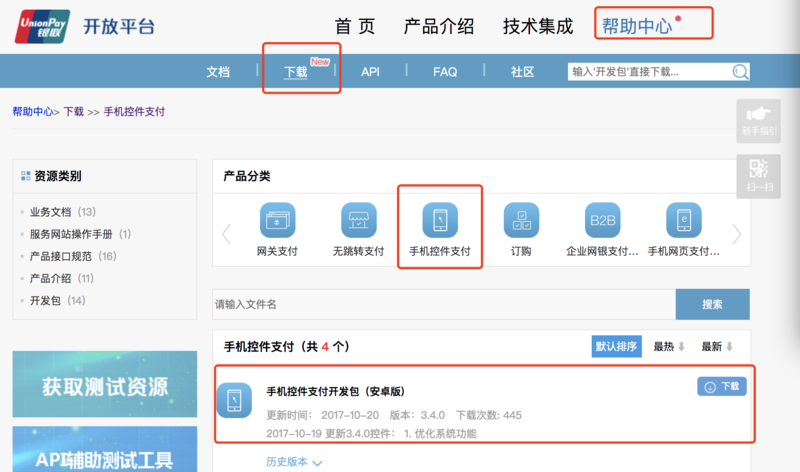
Task: Click the 开放平台 site title
Action: 119,27
